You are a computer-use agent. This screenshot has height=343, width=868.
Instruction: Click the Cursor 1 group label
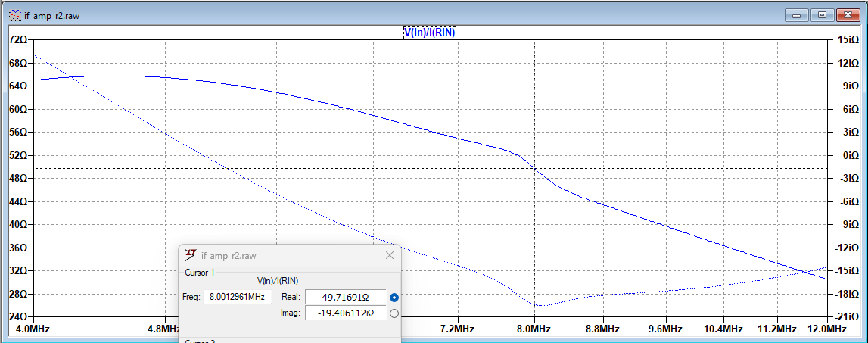[199, 273]
